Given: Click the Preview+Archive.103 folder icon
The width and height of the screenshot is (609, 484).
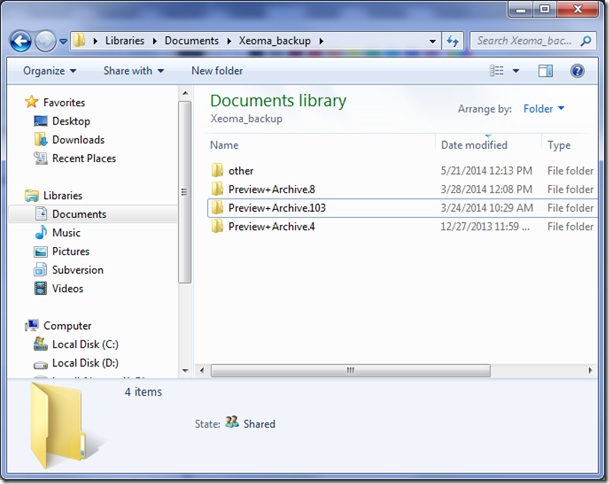Looking at the screenshot, I should (217, 207).
